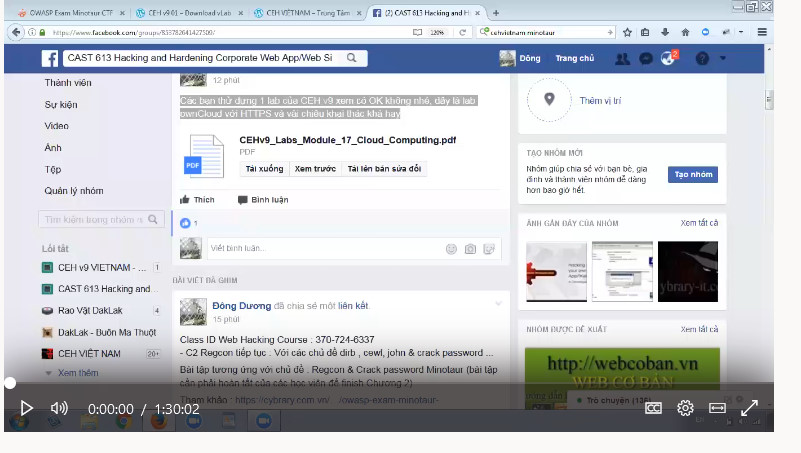Click the Facebook logo
The width and height of the screenshot is (801, 453).
pyautogui.click(x=50, y=58)
